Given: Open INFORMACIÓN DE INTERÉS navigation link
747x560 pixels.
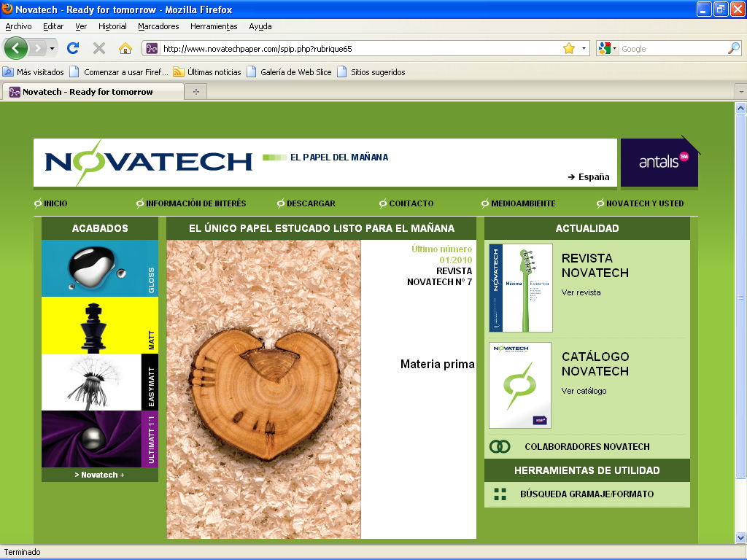Looking at the screenshot, I should click(x=191, y=203).
